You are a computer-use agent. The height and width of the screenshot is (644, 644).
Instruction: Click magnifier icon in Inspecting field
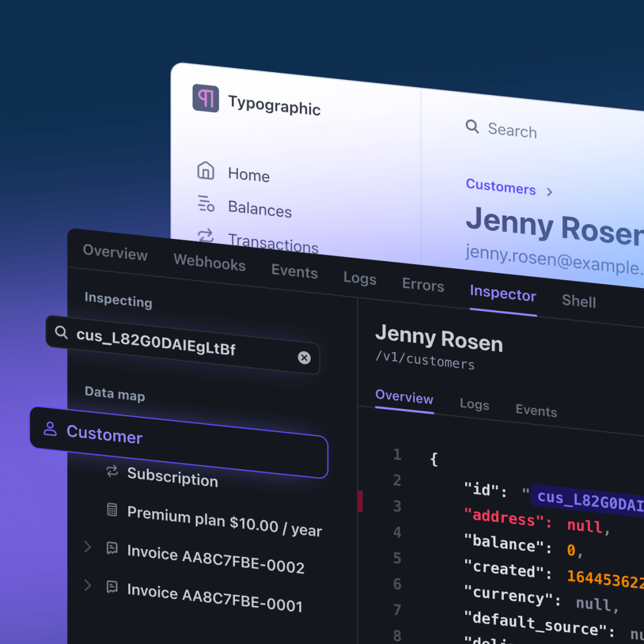click(x=61, y=332)
